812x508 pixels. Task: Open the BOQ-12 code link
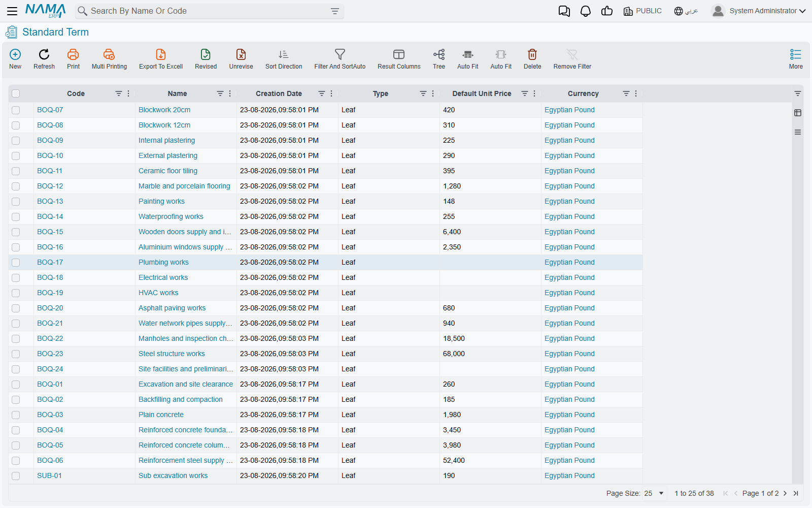[x=50, y=186]
